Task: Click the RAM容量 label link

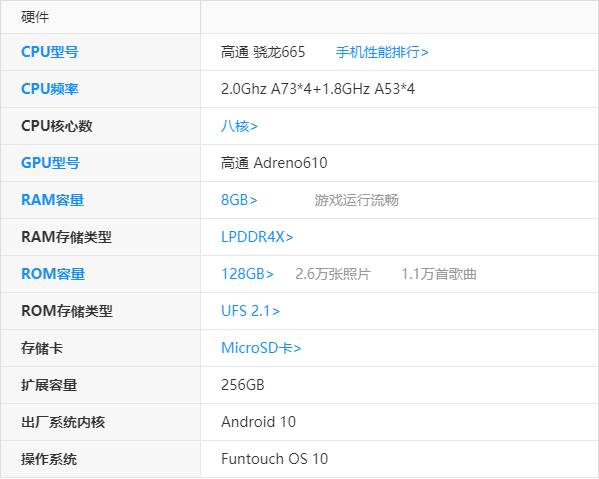Action: (52, 200)
